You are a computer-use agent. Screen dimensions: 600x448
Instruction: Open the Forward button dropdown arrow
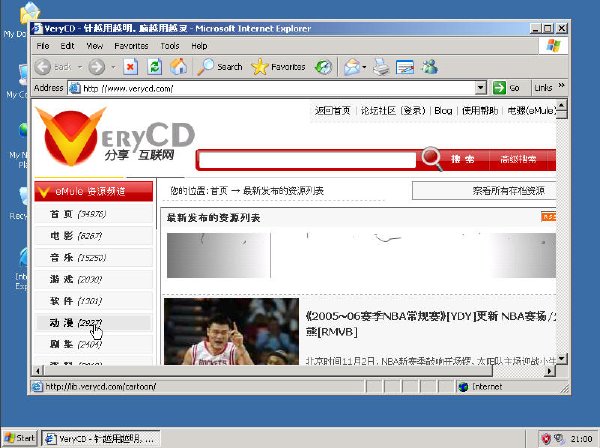pos(113,67)
